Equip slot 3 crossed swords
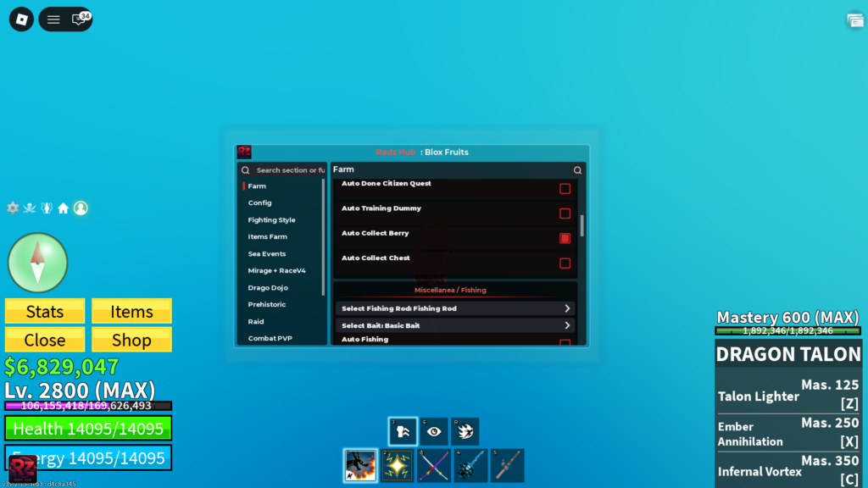The image size is (868, 488). 434,465
